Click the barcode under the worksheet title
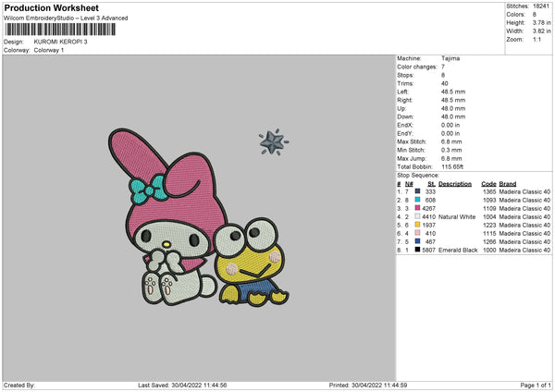Viewport: 555px width, 392px height. tap(60, 30)
